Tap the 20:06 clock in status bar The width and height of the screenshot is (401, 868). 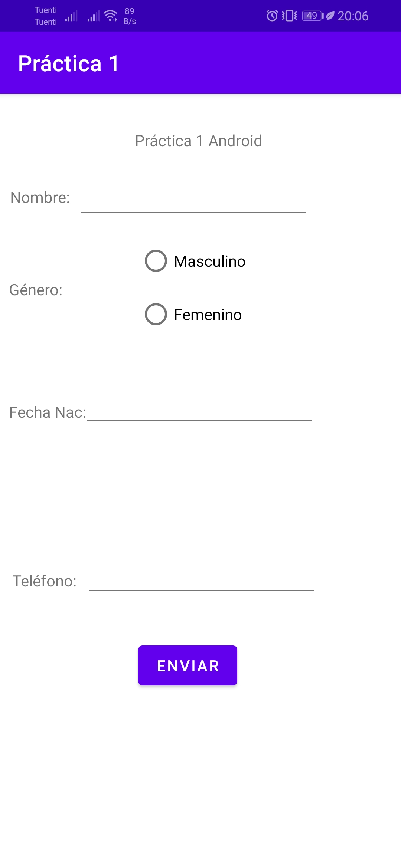click(353, 16)
